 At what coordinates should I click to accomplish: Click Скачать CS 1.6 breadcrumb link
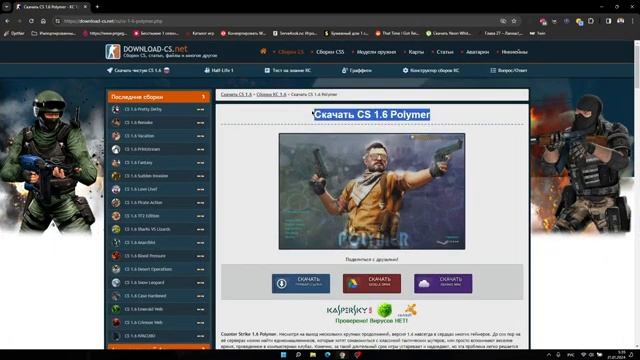pos(236,94)
